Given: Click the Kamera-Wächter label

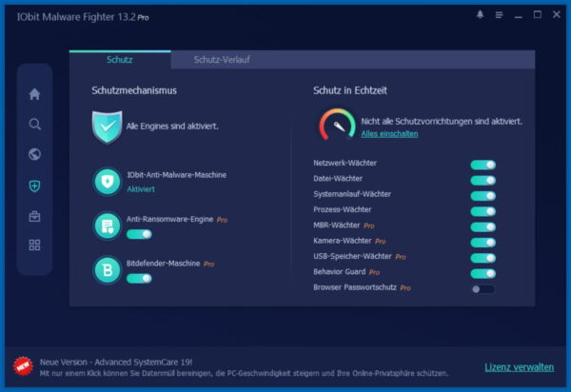Looking at the screenshot, I should point(343,241).
